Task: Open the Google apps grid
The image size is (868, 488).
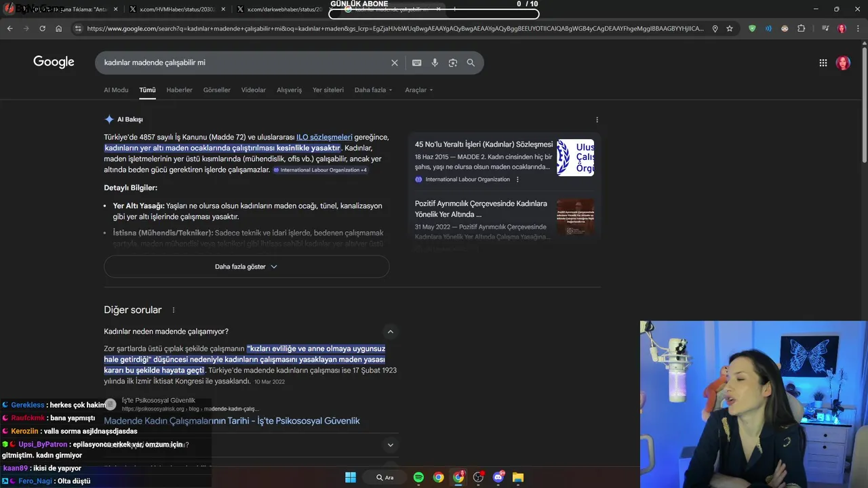Action: (823, 62)
